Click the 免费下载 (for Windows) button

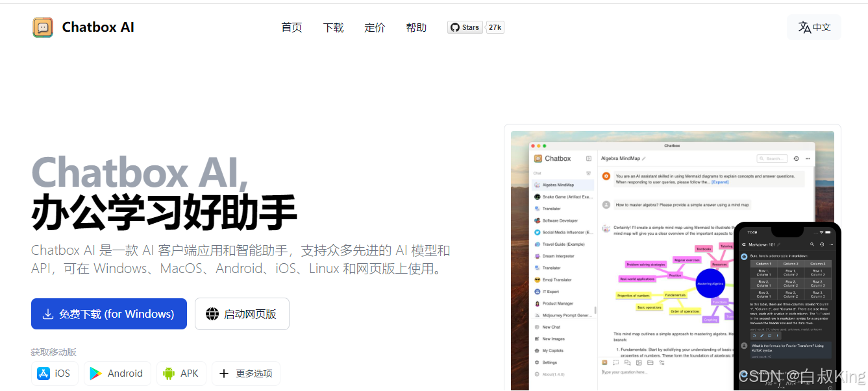coord(108,314)
